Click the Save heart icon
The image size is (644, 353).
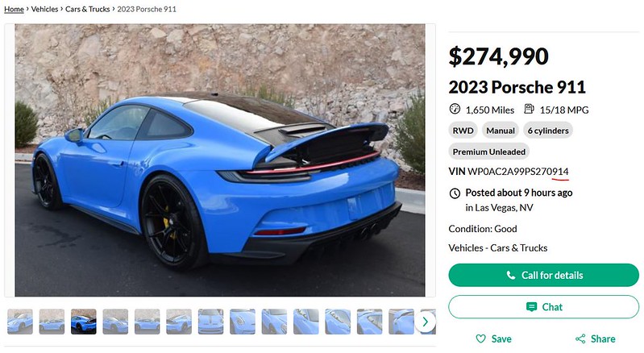pos(480,338)
